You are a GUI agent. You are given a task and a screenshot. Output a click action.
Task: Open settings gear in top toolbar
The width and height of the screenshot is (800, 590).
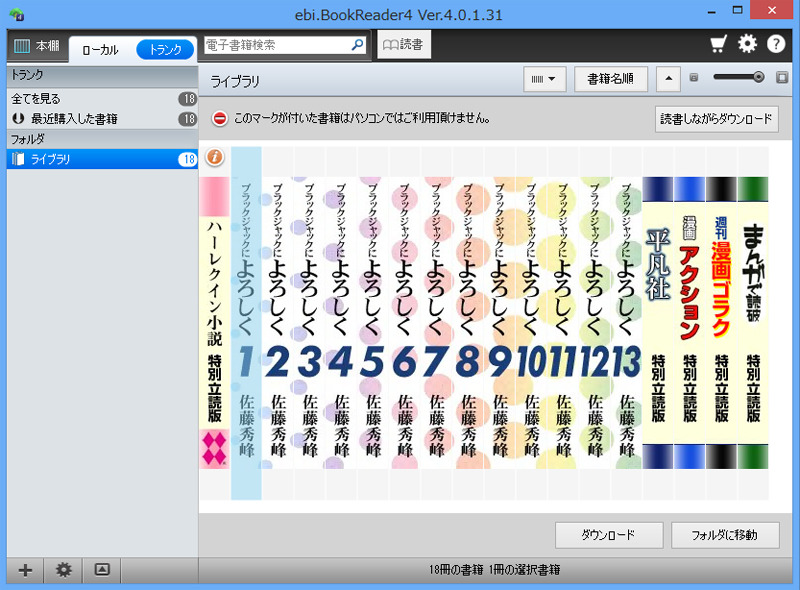(x=747, y=44)
